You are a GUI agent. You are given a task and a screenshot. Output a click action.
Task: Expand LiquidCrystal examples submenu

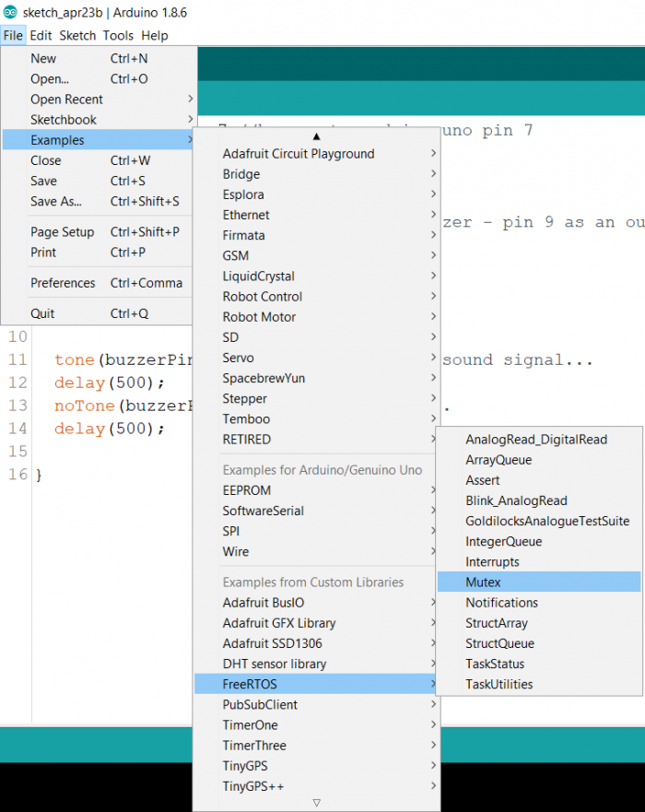[x=317, y=276]
